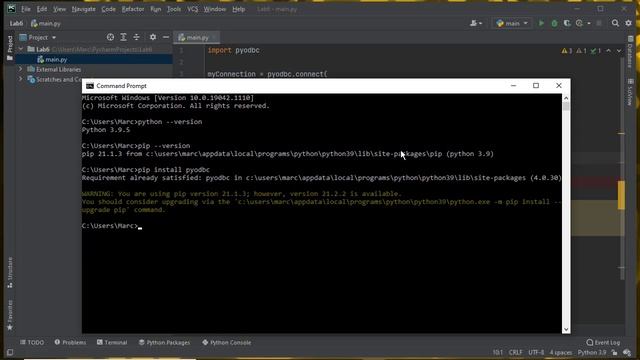
Task: Toggle the Structure tool window side tab
Action: click(10, 272)
